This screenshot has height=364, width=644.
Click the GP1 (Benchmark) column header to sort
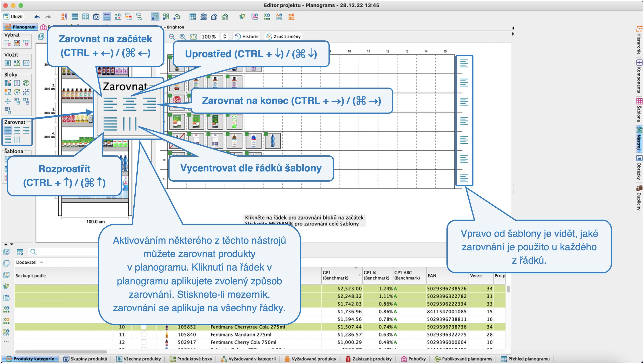pyautogui.click(x=341, y=275)
